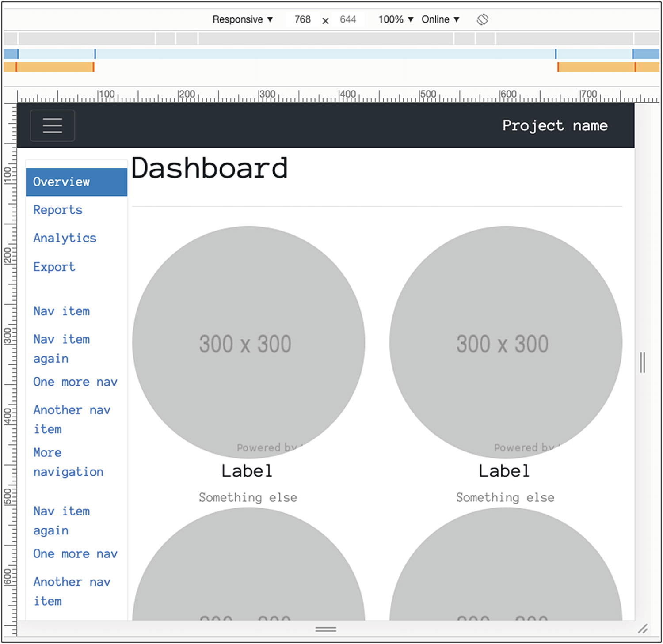Click the first Nav item link
The image size is (663, 644).
click(61, 311)
